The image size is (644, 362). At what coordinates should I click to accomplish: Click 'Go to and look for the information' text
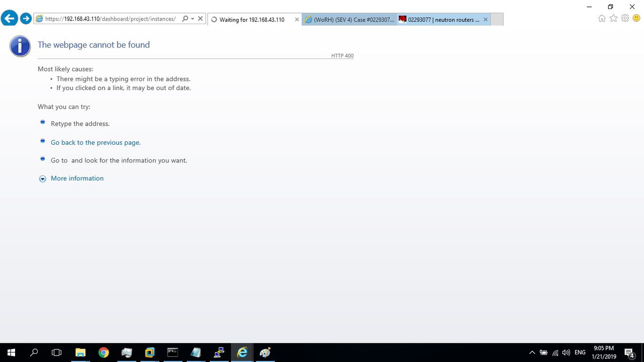coord(119,160)
